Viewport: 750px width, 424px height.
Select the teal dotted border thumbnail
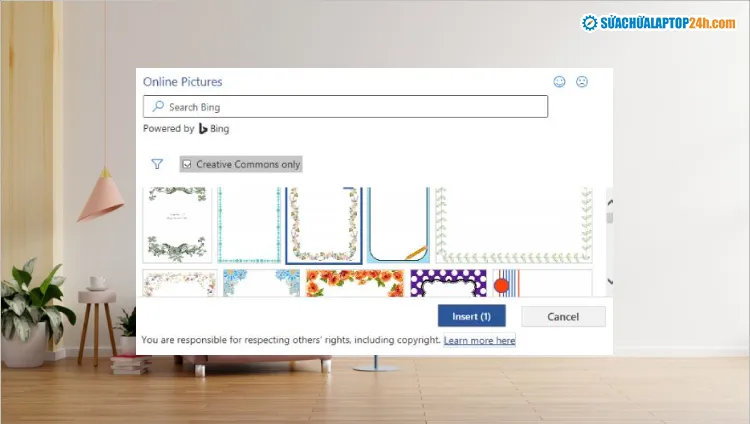[249, 225]
